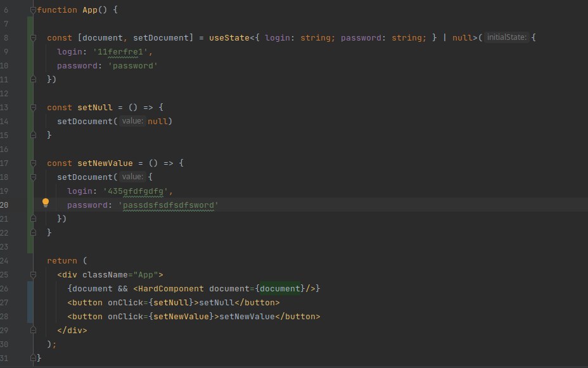Fold the setNewValue arrow function
Viewport: 588px width, 368px height.
tap(33, 163)
